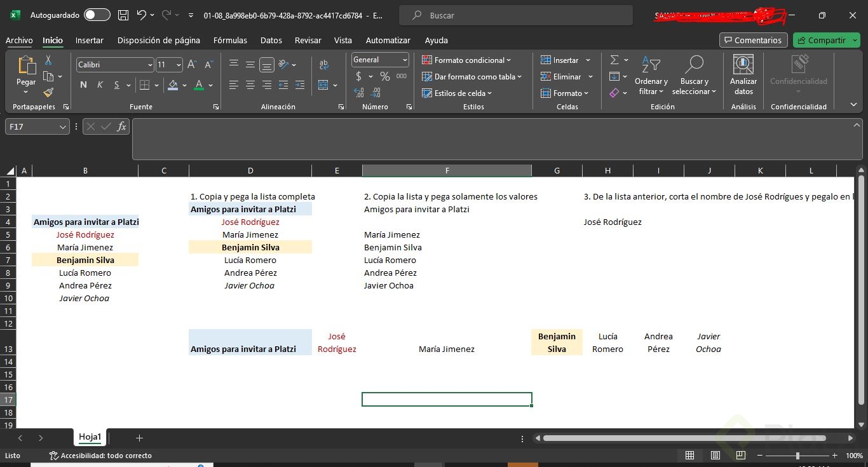Click the Format Painter brush icon
The width and height of the screenshot is (868, 467).
[48, 93]
